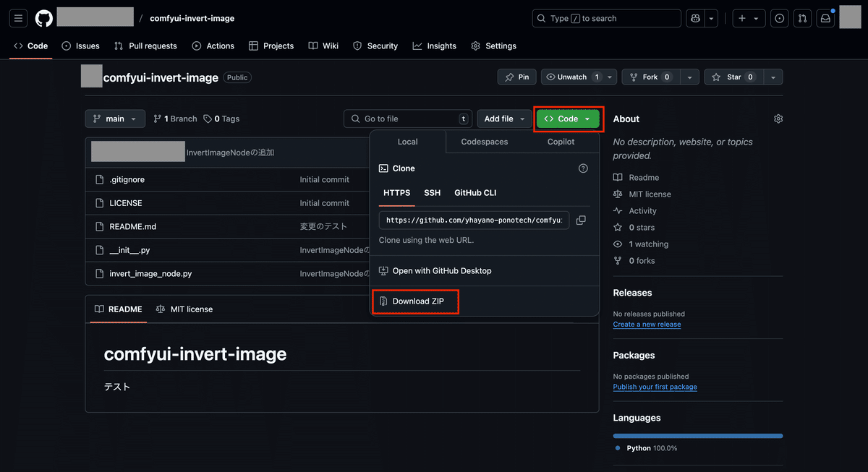The width and height of the screenshot is (868, 472).
Task: Switch to the Actions tab
Action: [x=213, y=46]
